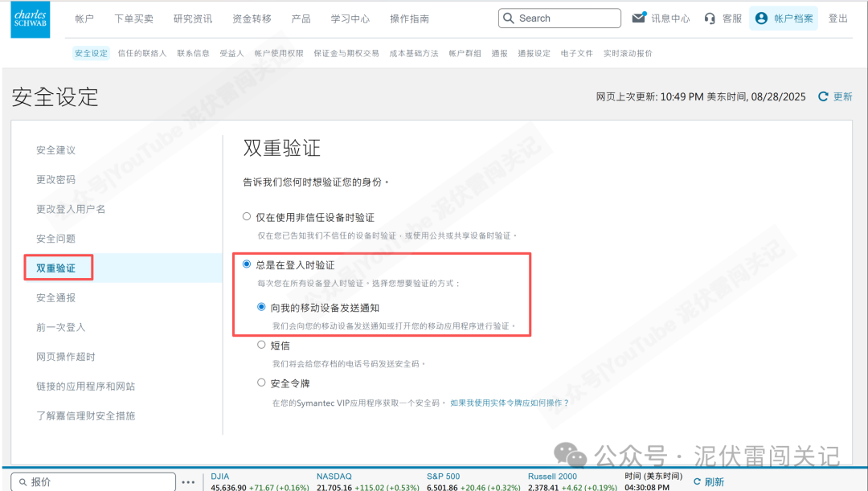Open the 学习中心 menu item
The height and width of the screenshot is (491, 868).
pyautogui.click(x=350, y=18)
